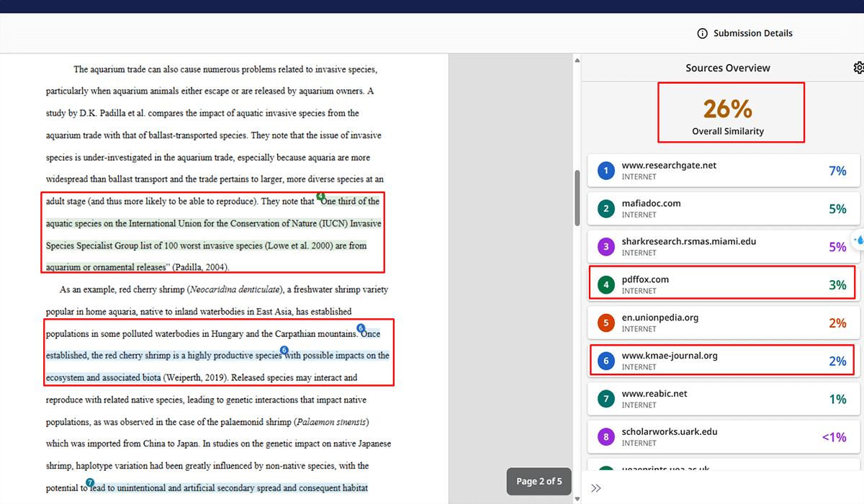The height and width of the screenshot is (504, 864).
Task: Click the Page 2 of 5 indicator
Action: tap(539, 481)
